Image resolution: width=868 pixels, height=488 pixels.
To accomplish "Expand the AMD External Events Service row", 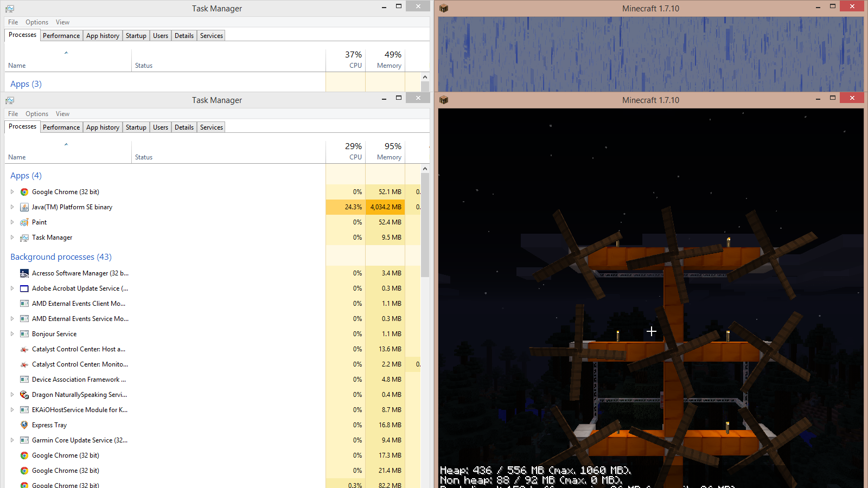I will coord(12,319).
